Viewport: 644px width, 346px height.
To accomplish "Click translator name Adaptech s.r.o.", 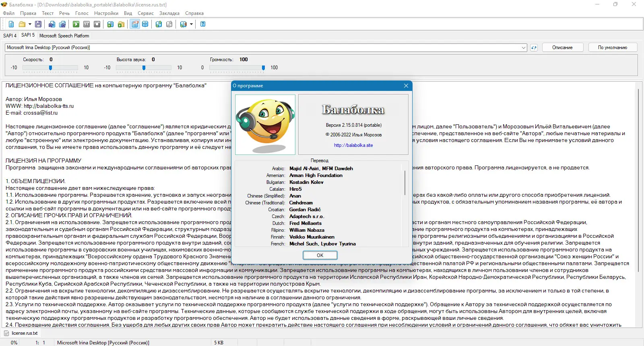I will click(x=307, y=216).
